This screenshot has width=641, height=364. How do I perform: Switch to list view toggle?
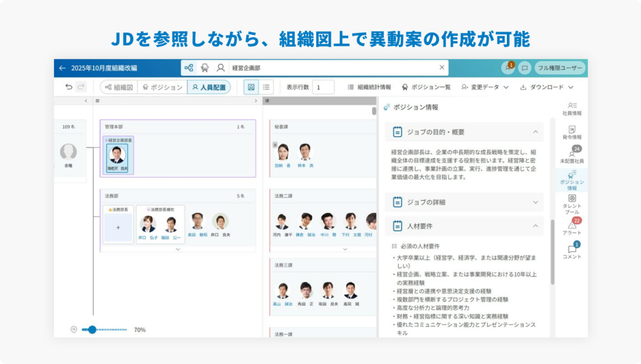pyautogui.click(x=266, y=87)
